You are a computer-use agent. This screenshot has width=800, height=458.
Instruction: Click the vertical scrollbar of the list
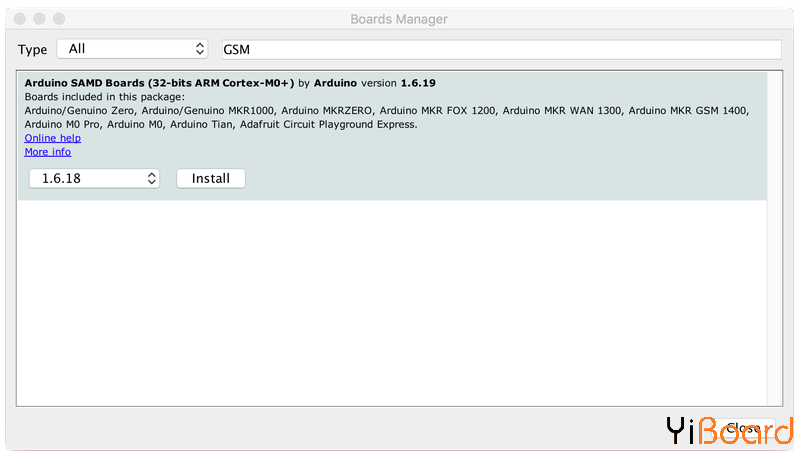[x=774, y=238]
